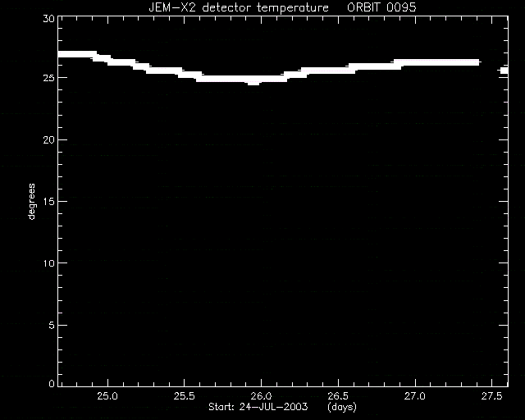The height and width of the screenshot is (420, 525).
Task: Click the temperature curve minimum near day 26.0
Action: pos(253,81)
